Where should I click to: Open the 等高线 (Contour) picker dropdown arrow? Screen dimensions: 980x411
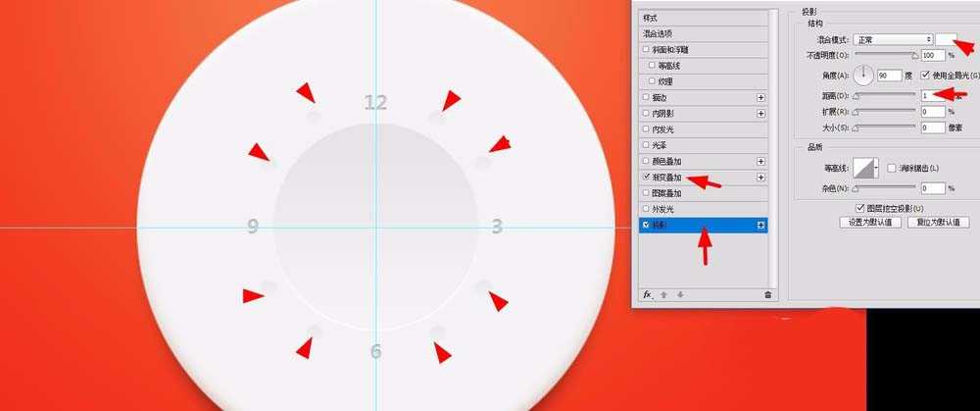[x=875, y=169]
